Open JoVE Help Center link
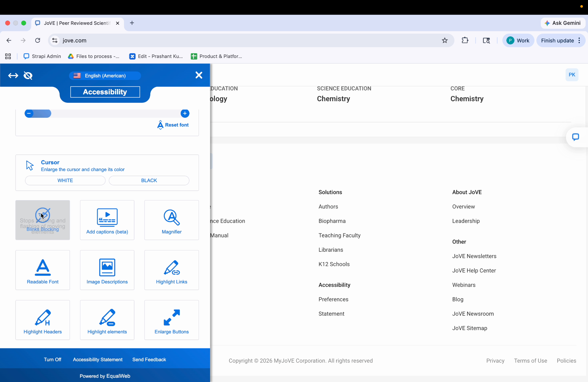 (x=474, y=271)
